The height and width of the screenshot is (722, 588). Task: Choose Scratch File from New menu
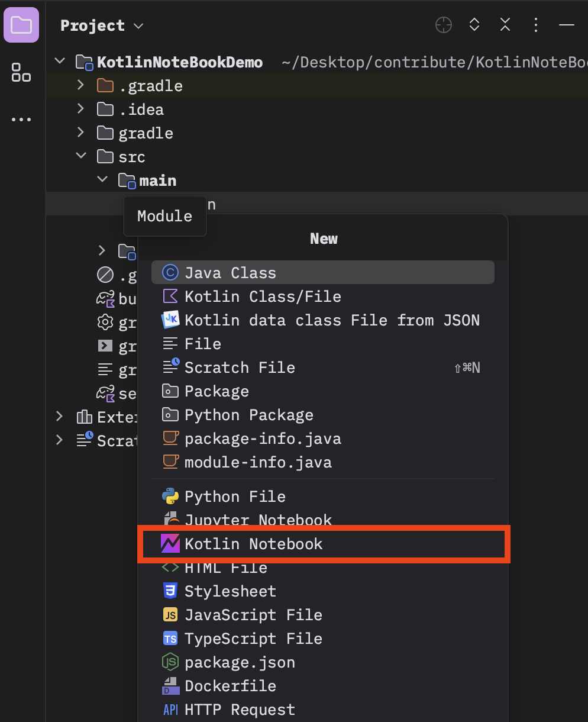point(323,368)
